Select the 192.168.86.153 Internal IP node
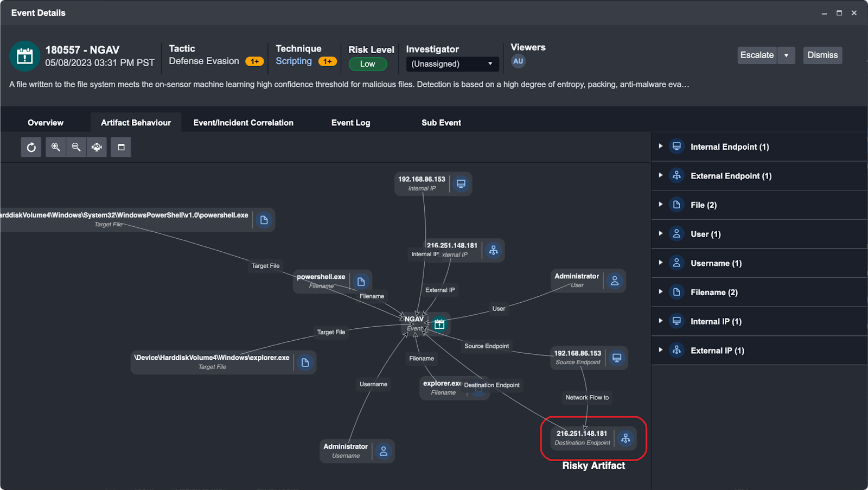The width and height of the screenshot is (868, 490). (x=422, y=183)
